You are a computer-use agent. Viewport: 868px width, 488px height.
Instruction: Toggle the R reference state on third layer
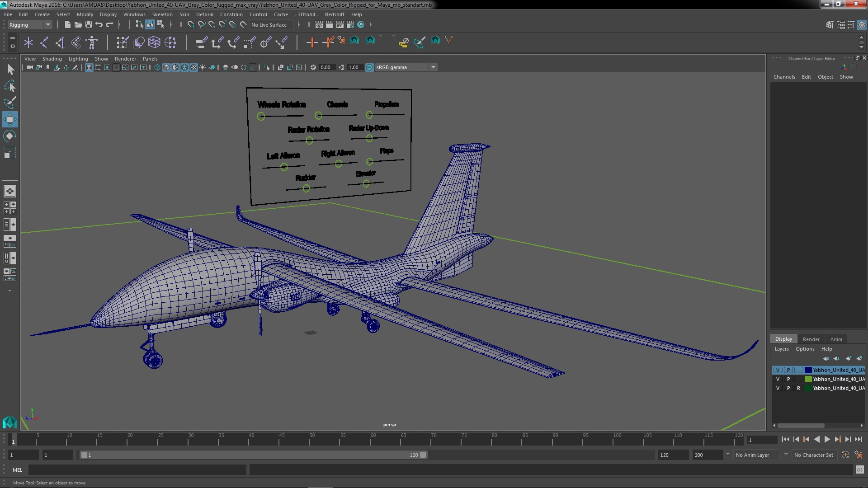pos(798,388)
